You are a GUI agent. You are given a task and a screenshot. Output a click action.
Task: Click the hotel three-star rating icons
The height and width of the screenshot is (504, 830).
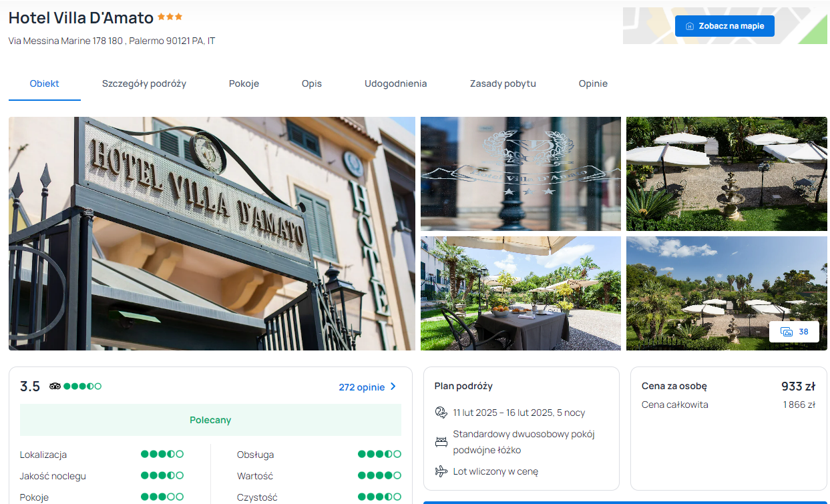[170, 17]
